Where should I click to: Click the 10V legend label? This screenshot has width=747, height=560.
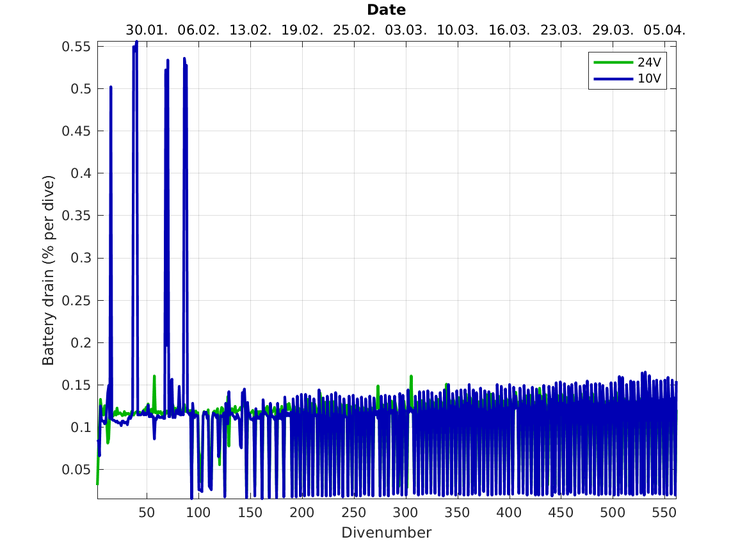coord(649,79)
